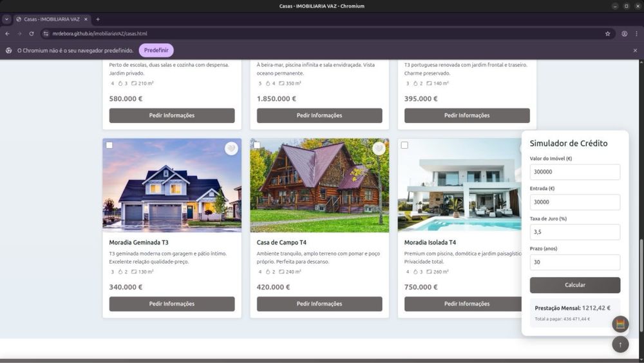Viewport: 644px width, 363px height.
Task: Go back to the previous page
Action: (7, 34)
